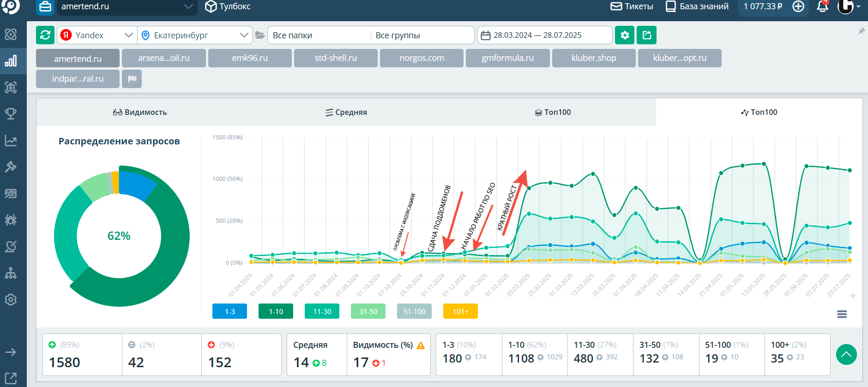Click the green refresh data icon
The width and height of the screenshot is (868, 387).
(x=45, y=35)
